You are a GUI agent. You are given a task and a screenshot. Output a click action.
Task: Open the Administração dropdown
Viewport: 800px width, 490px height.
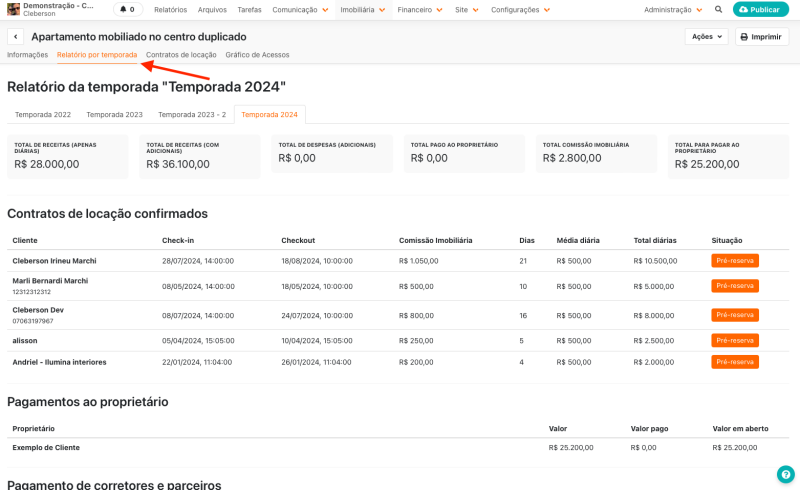[672, 9]
